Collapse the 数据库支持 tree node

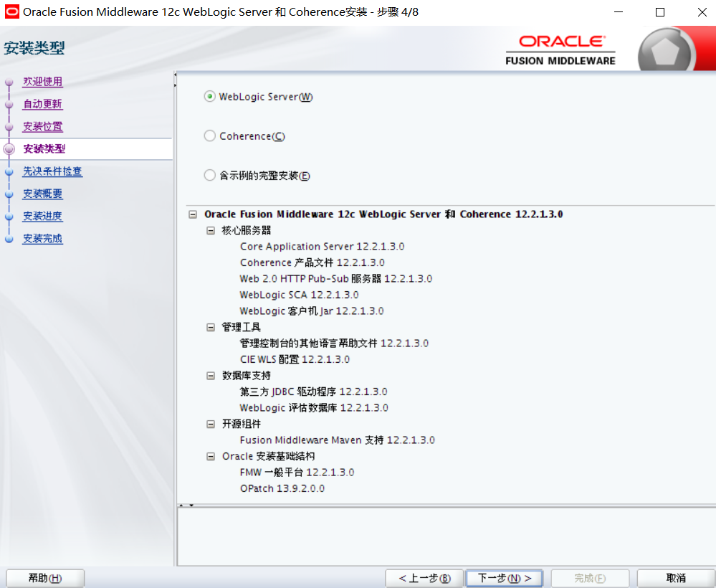[x=210, y=375]
